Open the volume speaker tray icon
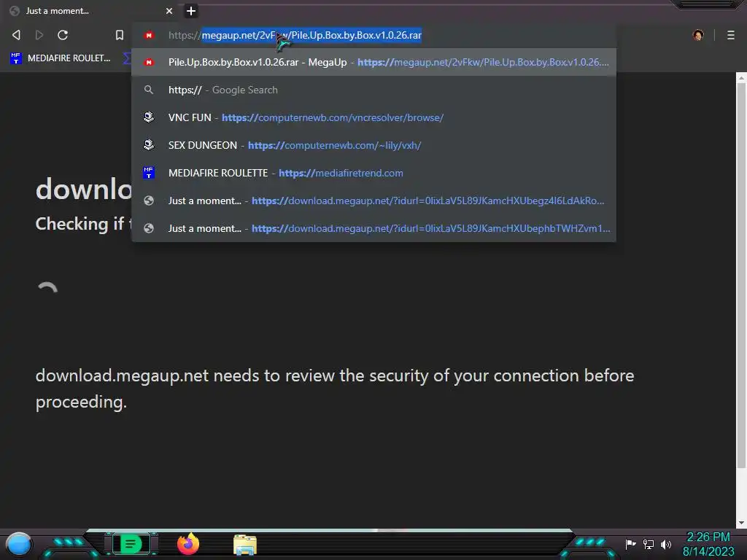The image size is (747, 560). tap(665, 544)
